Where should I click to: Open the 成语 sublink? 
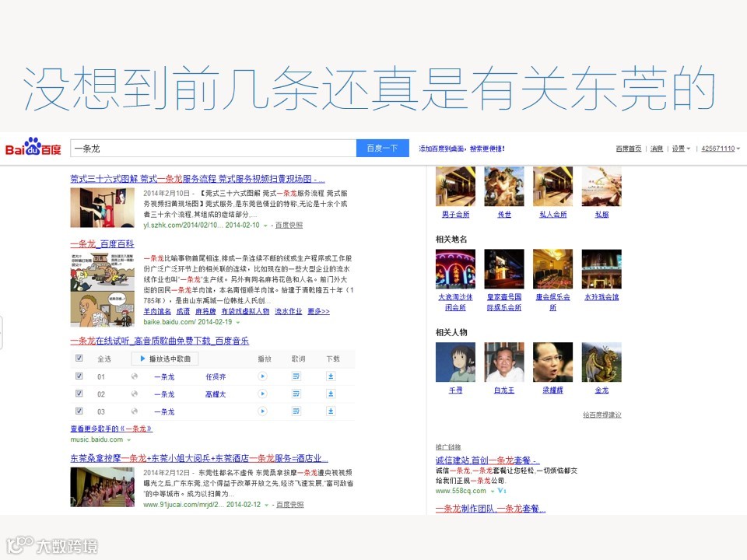coord(183,311)
